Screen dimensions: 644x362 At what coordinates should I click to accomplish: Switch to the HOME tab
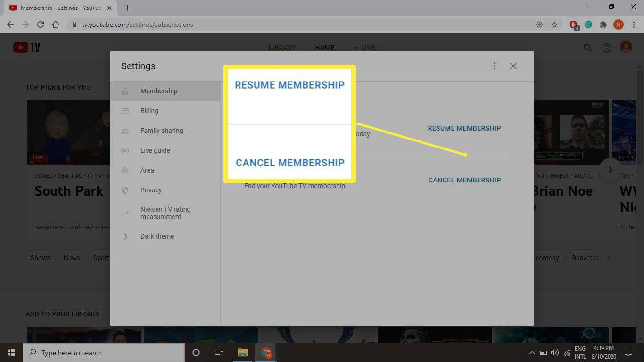click(x=325, y=48)
